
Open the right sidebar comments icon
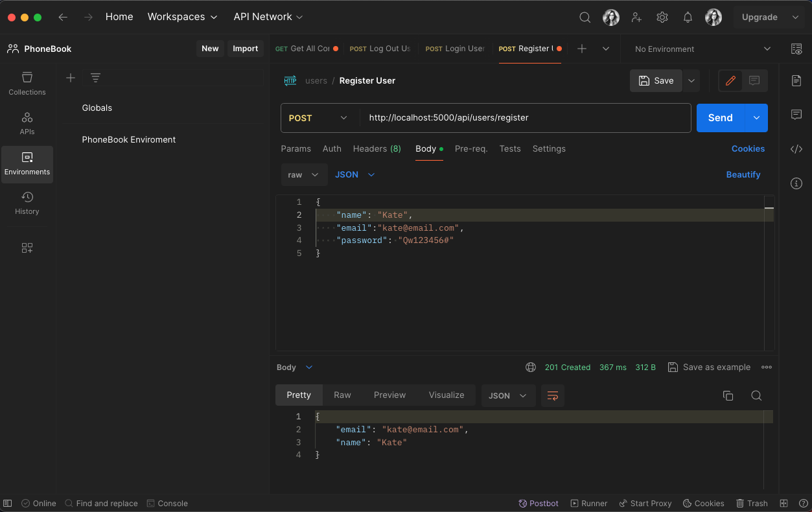(796, 115)
